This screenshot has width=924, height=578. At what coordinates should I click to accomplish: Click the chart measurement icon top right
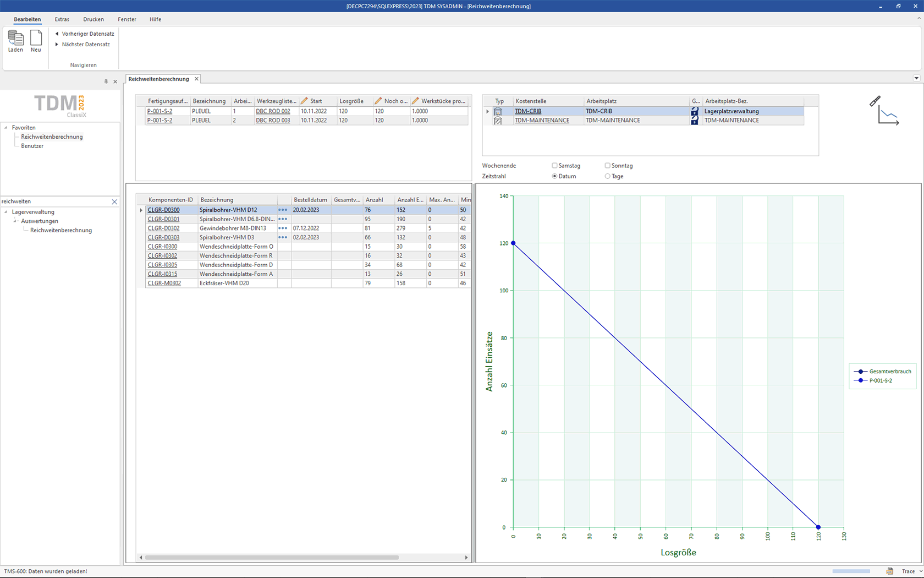tap(884, 110)
